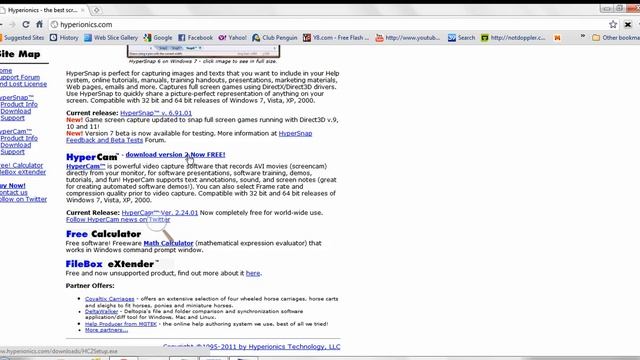Viewport: 640px width, 360px height.
Task: Follow HyperCam news on Twitter link
Action: [118, 220]
